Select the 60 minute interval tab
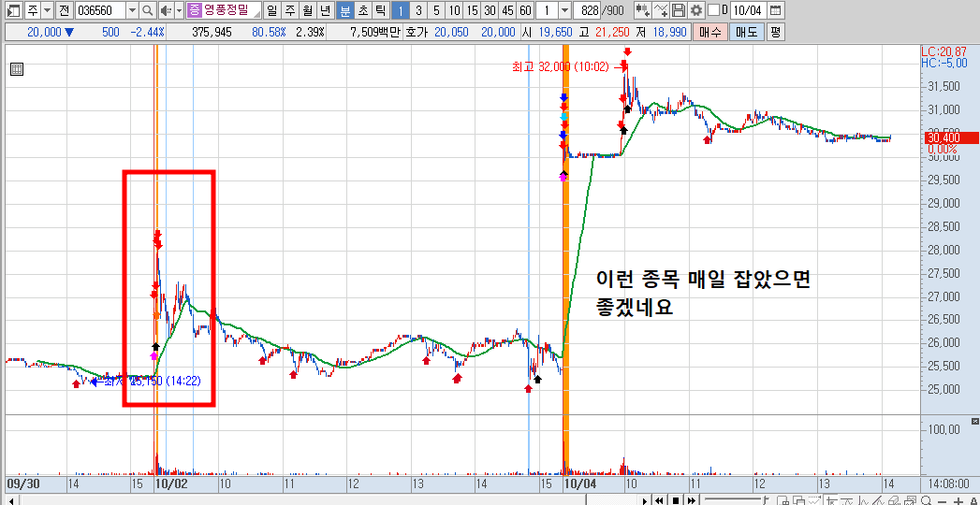This screenshot has height=505, width=980. (x=526, y=10)
